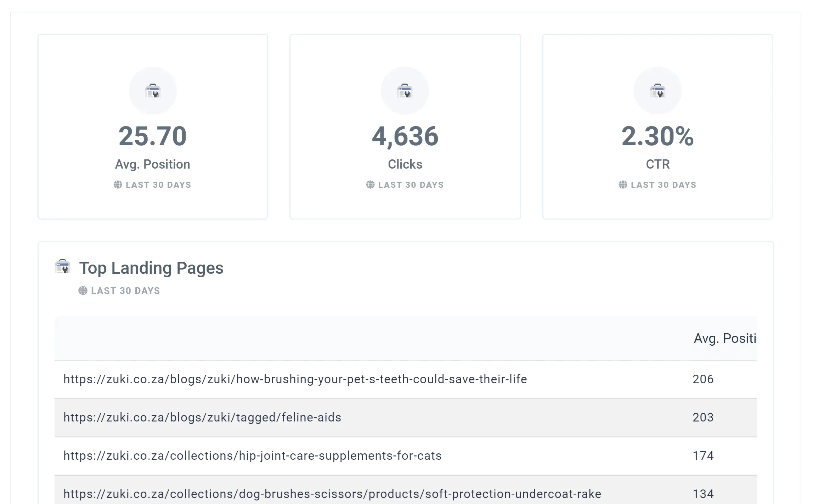Screen dimensions: 813x504
Task: Click the Search Console icon above CTR
Action: pyautogui.click(x=658, y=91)
